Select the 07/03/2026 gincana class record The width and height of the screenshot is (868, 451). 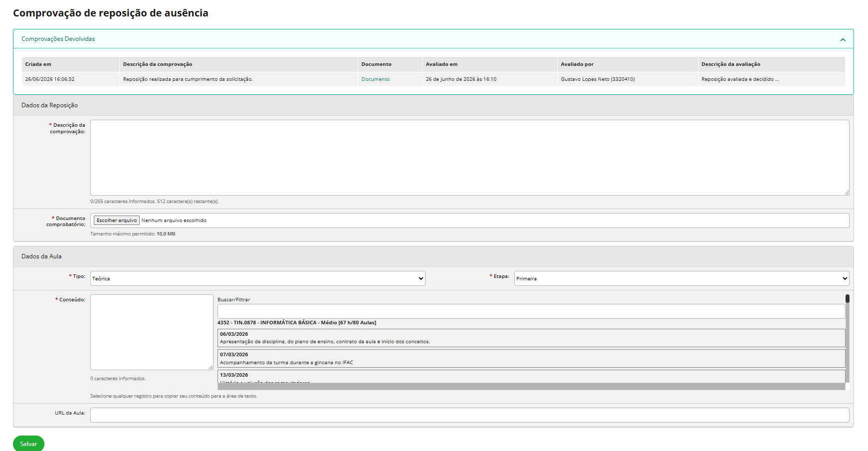pos(531,358)
